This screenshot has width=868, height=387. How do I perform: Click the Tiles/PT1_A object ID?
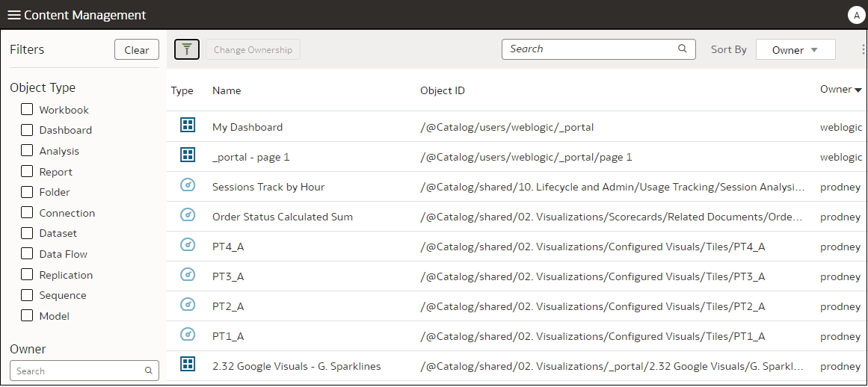click(593, 336)
